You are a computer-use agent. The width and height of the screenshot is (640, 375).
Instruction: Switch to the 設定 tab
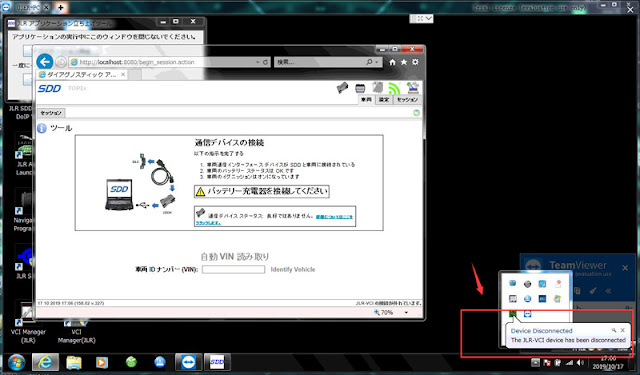point(384,100)
